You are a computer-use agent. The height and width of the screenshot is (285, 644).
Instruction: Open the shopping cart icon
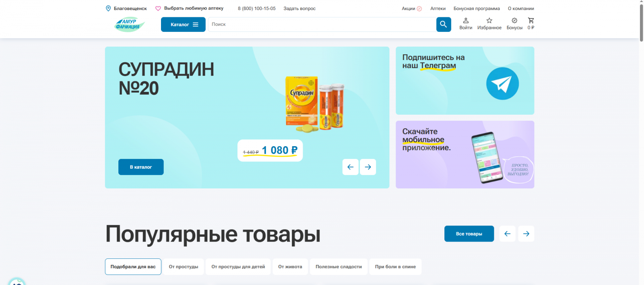[531, 21]
